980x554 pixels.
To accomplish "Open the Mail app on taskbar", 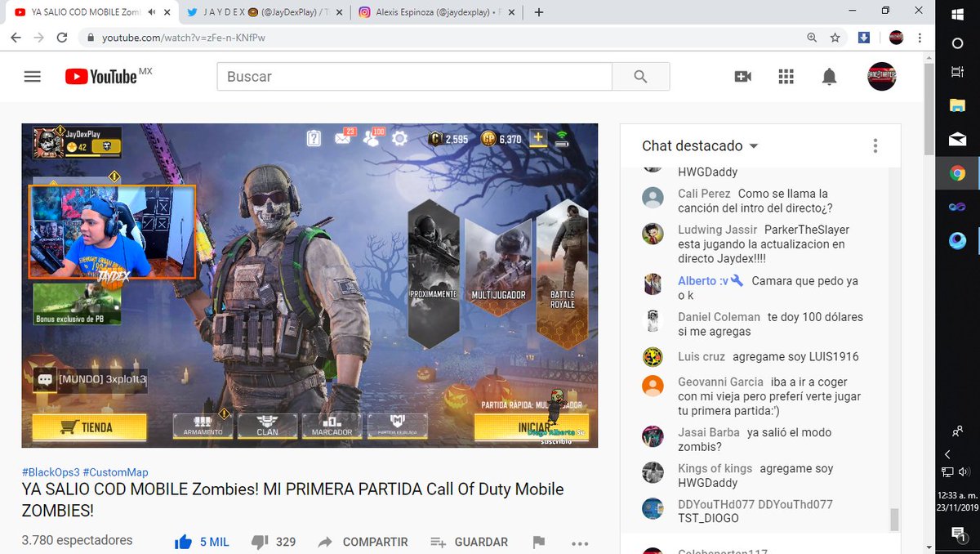I will [x=957, y=140].
